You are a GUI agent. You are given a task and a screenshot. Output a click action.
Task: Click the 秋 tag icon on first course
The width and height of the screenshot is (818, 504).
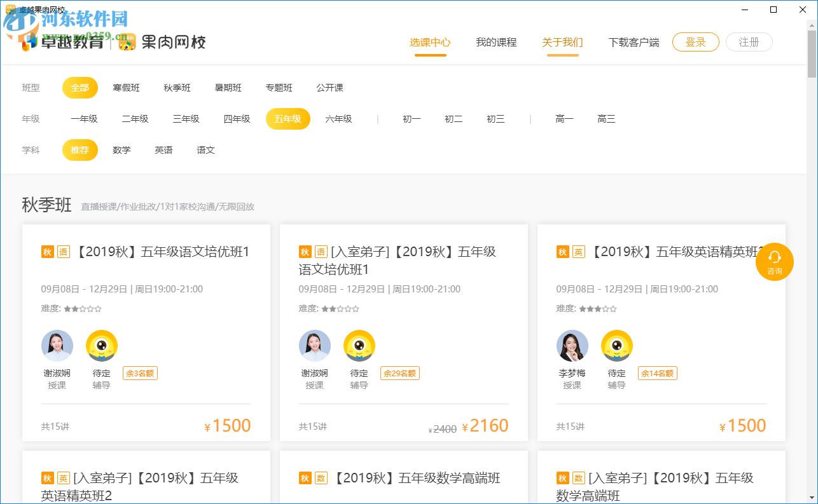pyautogui.click(x=48, y=252)
